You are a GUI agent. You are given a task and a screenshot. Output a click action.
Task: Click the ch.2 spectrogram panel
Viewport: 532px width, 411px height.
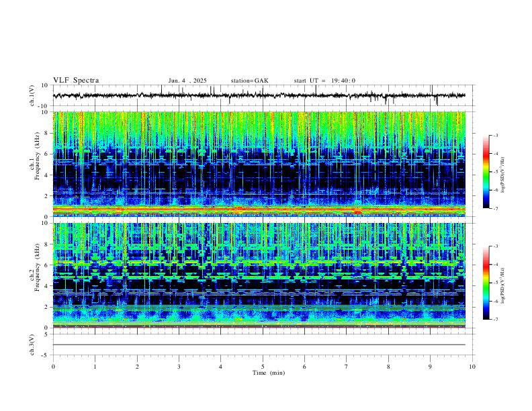pyautogui.click(x=259, y=275)
